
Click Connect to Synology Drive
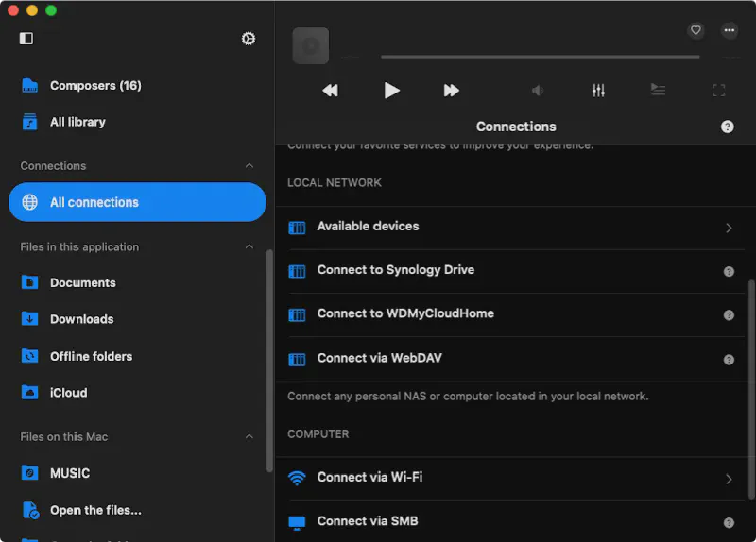(395, 270)
